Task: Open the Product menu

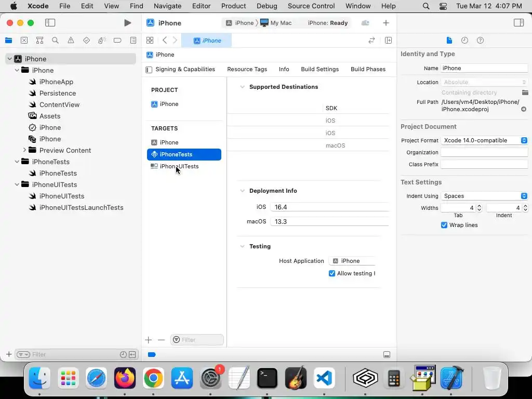Action: pyautogui.click(x=233, y=6)
